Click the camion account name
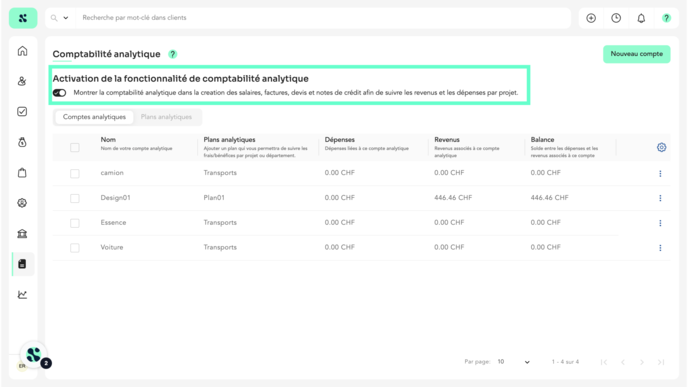Screen dimensions: 688x387 pos(112,173)
